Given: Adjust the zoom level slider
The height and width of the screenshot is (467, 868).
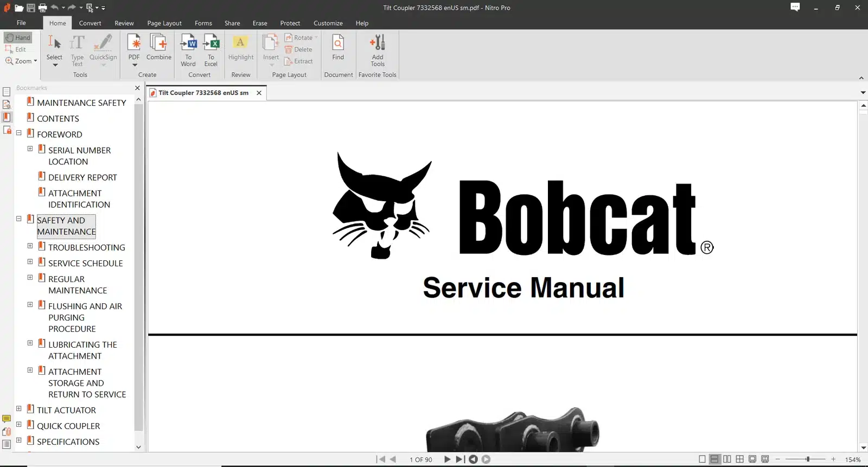Looking at the screenshot, I should [808, 459].
